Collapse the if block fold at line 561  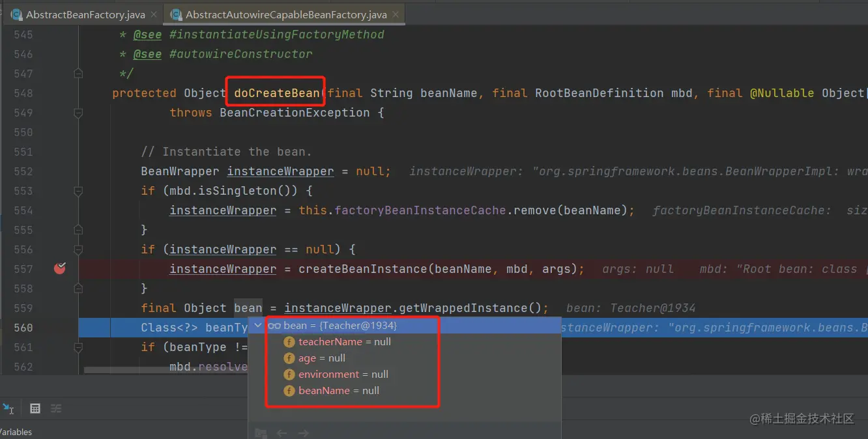[x=78, y=347]
